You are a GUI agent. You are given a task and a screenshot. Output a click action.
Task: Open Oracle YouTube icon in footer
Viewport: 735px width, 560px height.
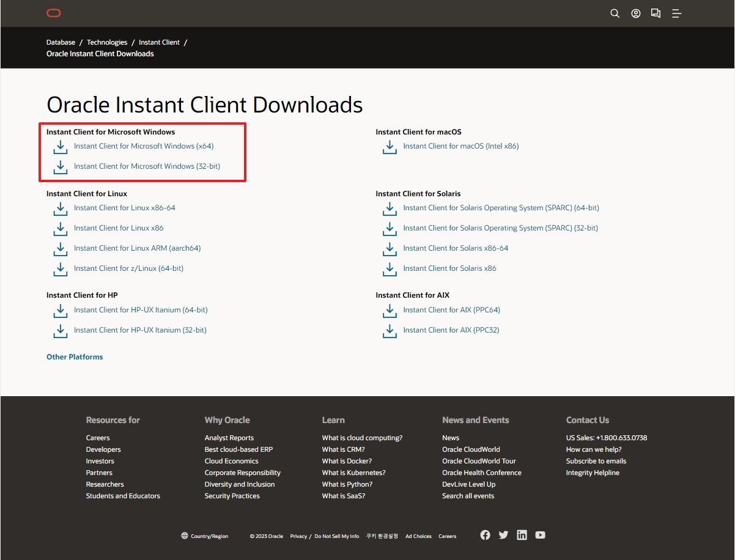(540, 535)
